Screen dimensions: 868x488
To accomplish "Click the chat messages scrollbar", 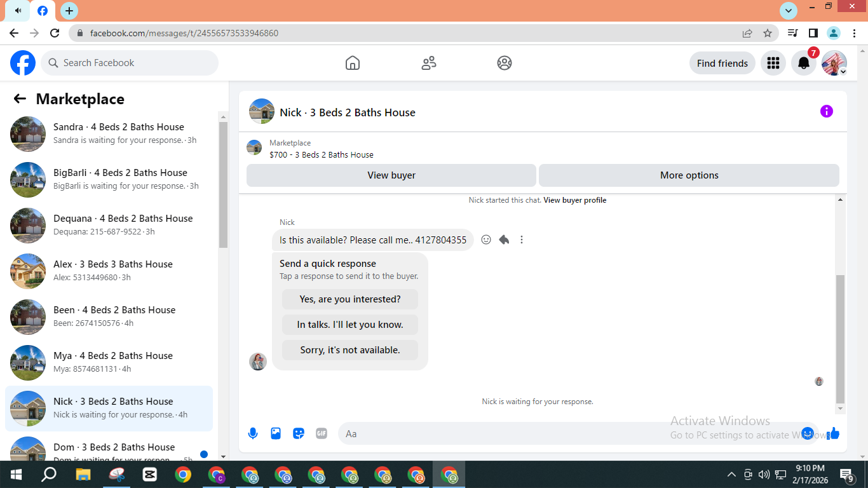I will [841, 339].
